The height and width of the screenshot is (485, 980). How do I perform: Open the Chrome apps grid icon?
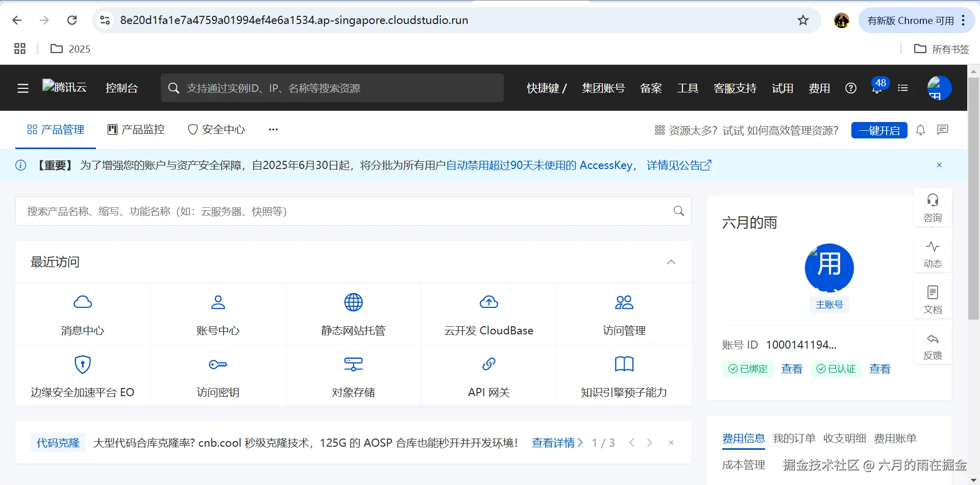tap(20, 48)
